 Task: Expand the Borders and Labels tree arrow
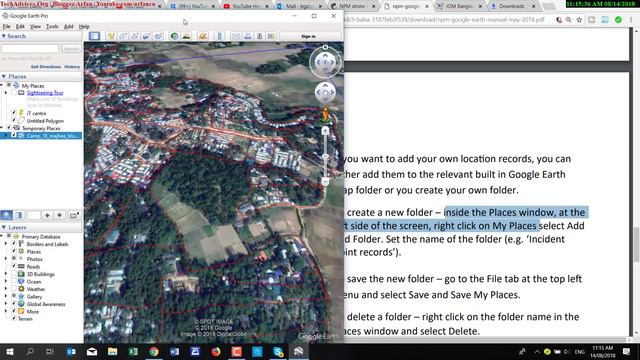[6, 244]
